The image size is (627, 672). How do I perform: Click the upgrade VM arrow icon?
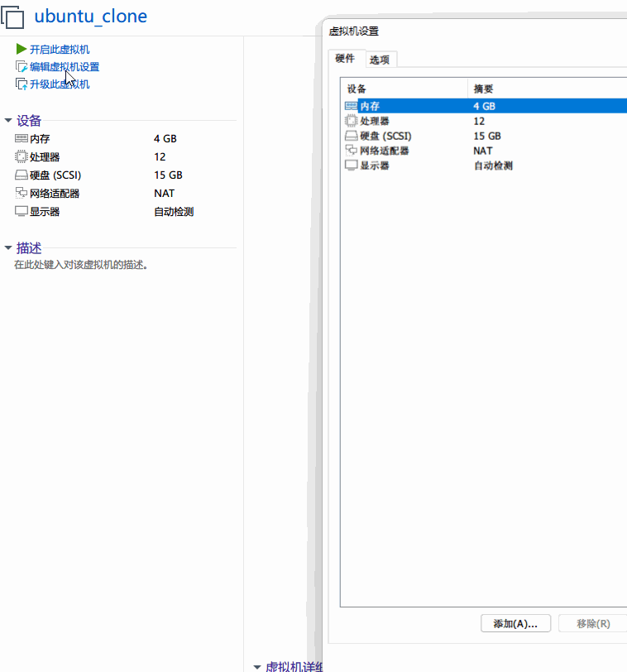[22, 84]
